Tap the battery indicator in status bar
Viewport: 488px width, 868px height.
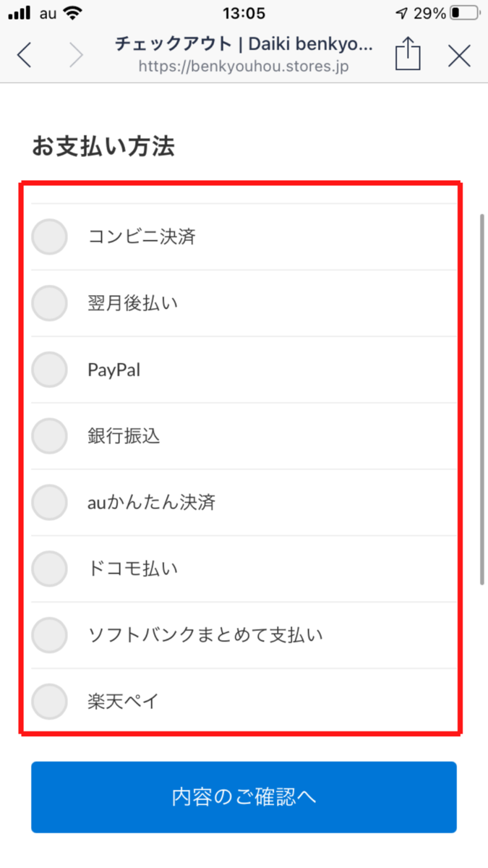coord(464,14)
